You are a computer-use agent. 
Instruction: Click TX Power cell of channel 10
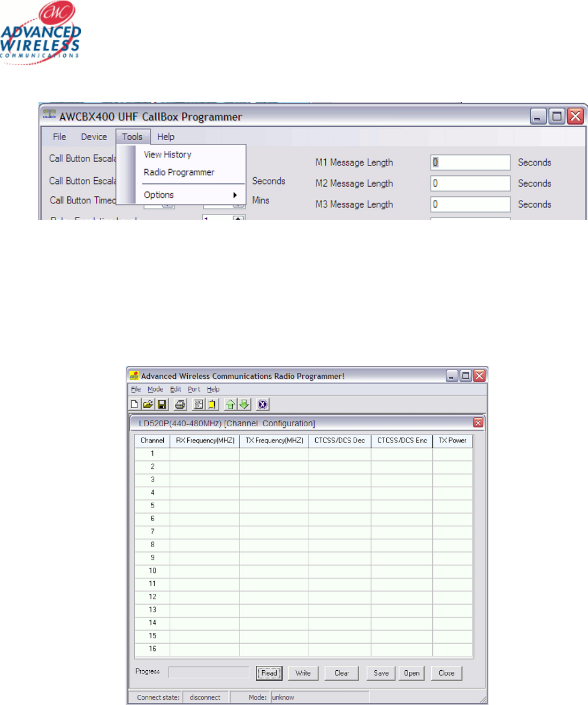tap(453, 571)
